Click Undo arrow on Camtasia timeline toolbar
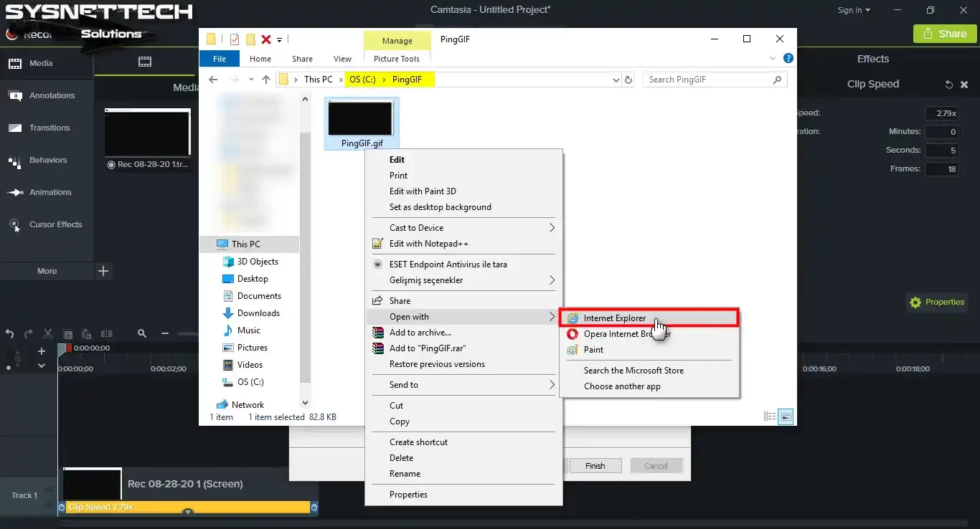The height and width of the screenshot is (529, 980). (10, 334)
